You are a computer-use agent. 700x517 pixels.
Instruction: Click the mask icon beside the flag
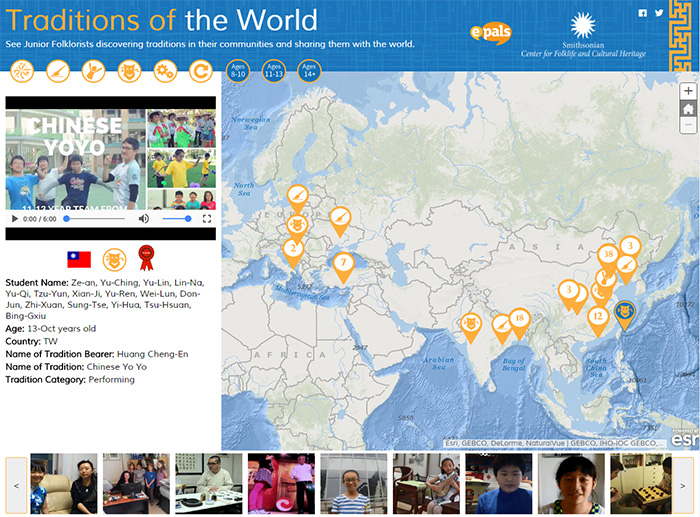tap(114, 260)
